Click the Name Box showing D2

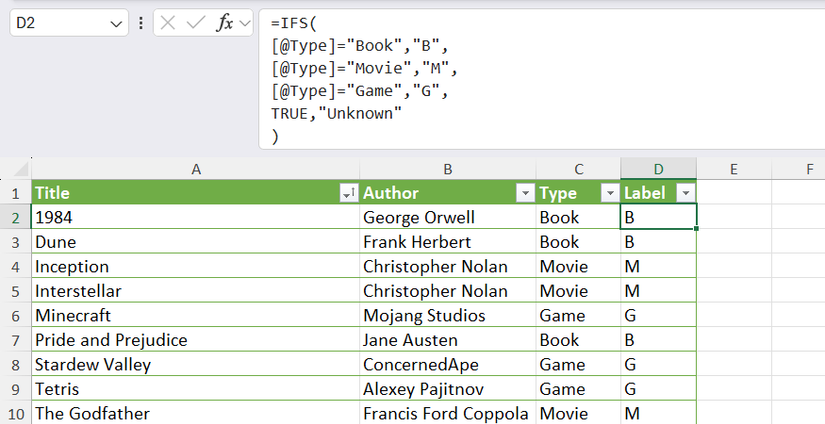[x=69, y=23]
